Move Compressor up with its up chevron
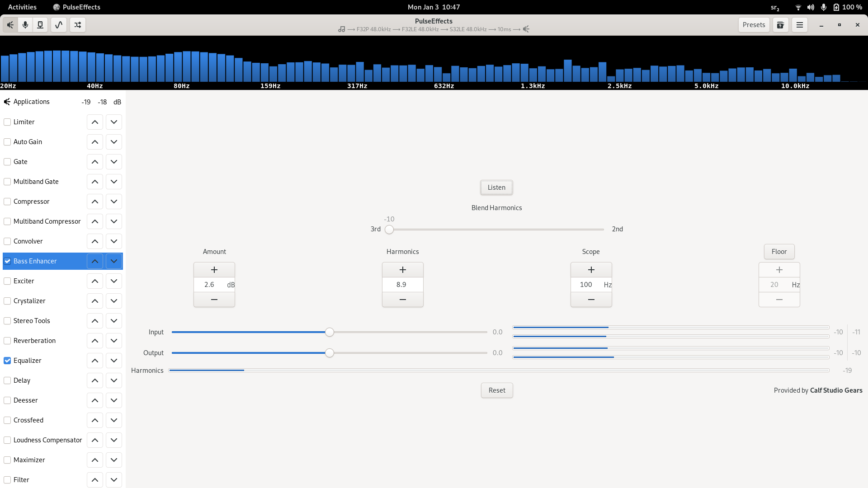868x488 pixels. click(95, 202)
